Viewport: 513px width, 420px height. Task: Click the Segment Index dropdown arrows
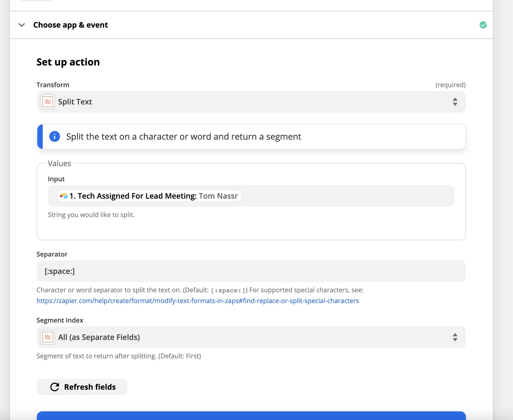tap(455, 337)
